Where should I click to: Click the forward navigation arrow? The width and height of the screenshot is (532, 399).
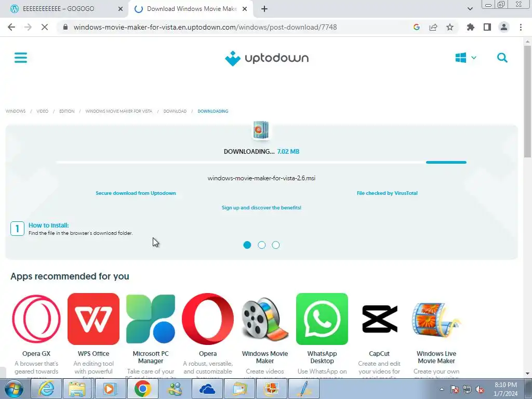pyautogui.click(x=28, y=27)
